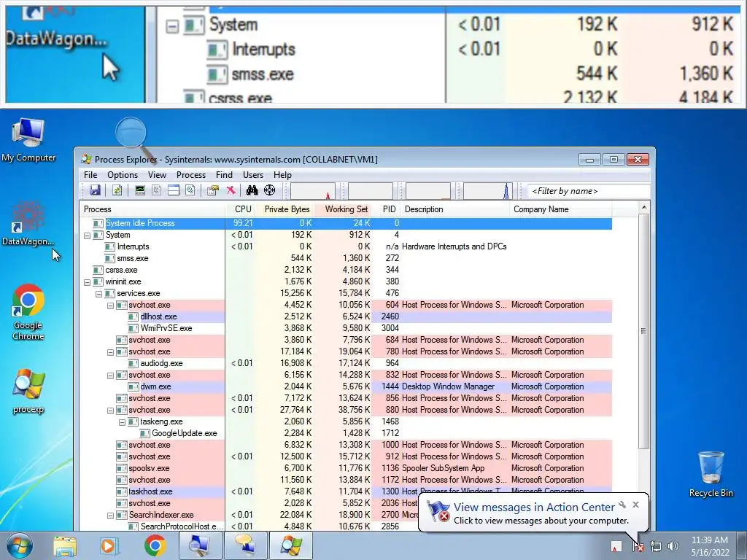Click the Find Window's Process crosshair icon

pyautogui.click(x=270, y=190)
